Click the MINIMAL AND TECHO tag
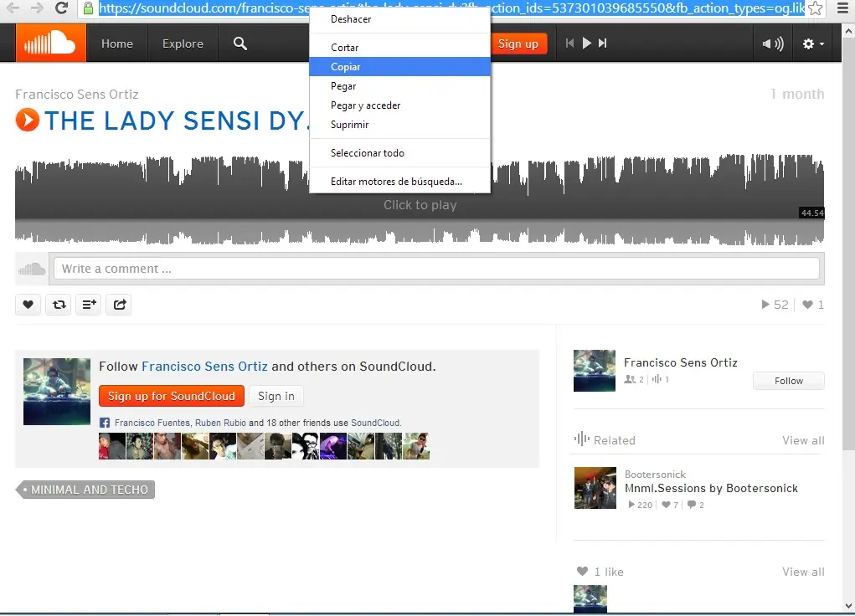The width and height of the screenshot is (855, 616). [86, 490]
